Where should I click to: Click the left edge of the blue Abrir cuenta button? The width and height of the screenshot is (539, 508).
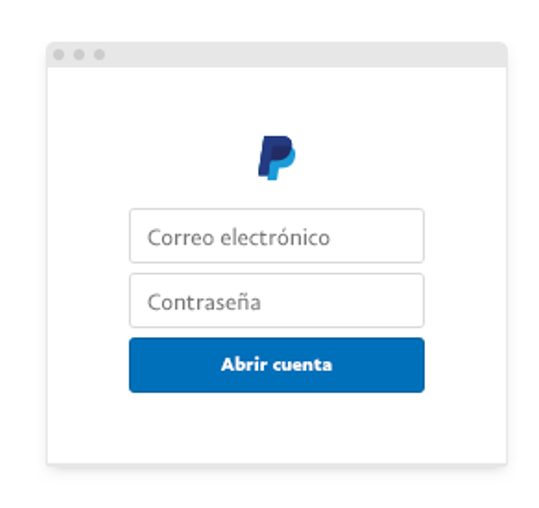[138, 365]
